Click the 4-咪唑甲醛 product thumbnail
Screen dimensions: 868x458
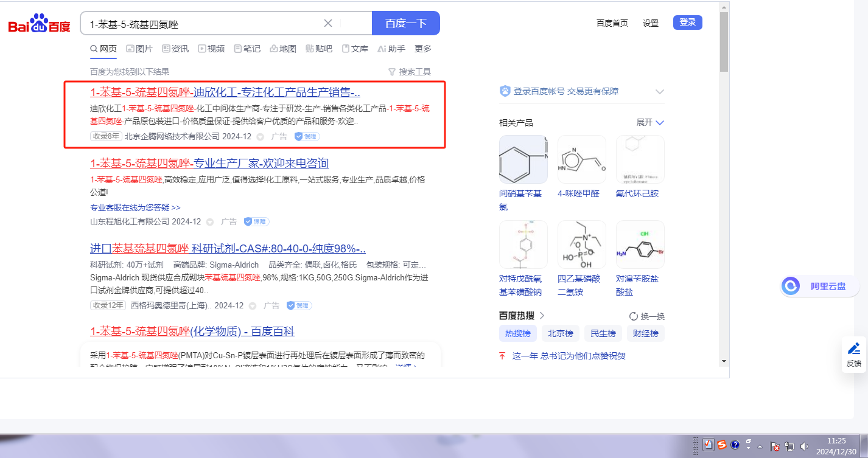click(581, 159)
